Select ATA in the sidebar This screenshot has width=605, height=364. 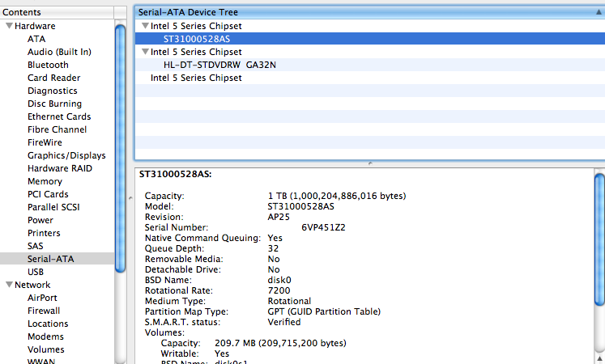pyautogui.click(x=36, y=39)
